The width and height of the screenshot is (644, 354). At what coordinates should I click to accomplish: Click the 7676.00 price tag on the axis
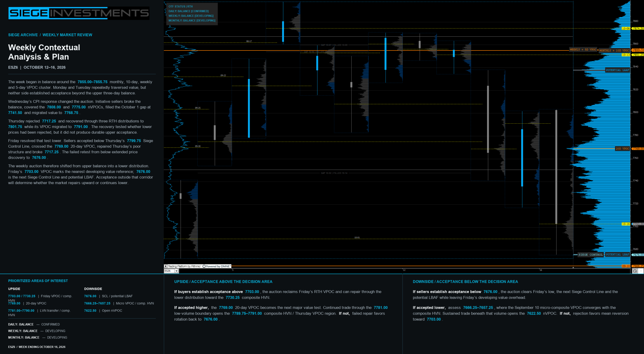click(638, 255)
